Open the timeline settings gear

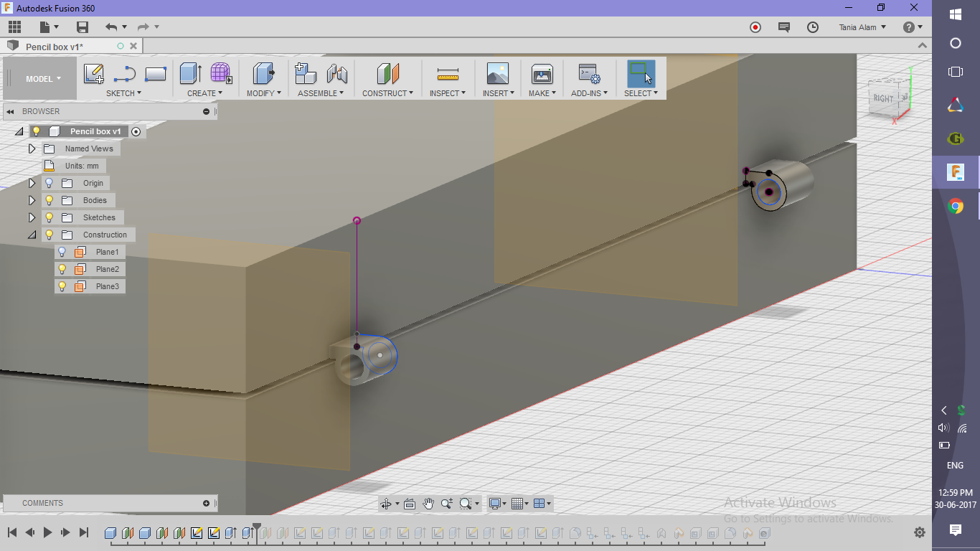pyautogui.click(x=920, y=532)
